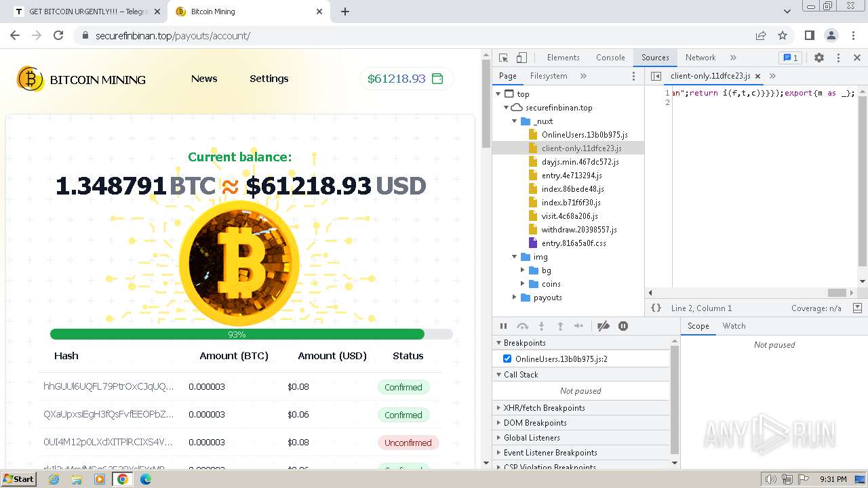Click the 93% mining progress bar
The height and width of the screenshot is (488, 868).
pyautogui.click(x=251, y=334)
